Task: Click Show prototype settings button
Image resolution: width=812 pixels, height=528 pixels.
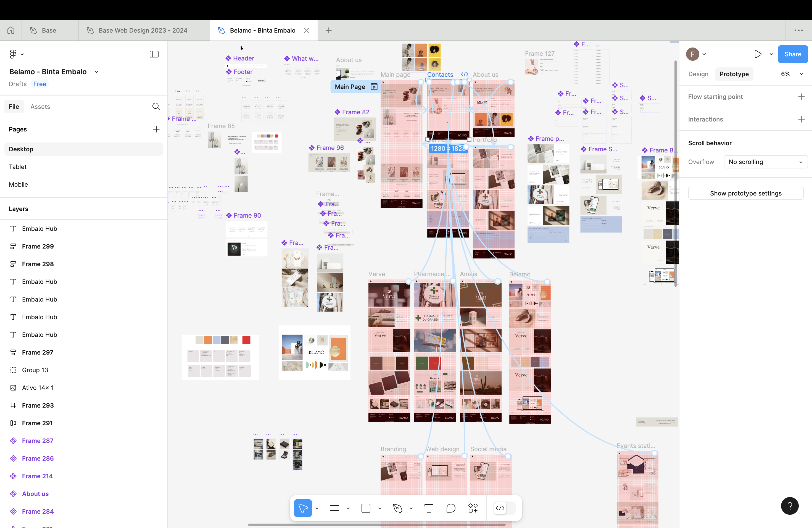Action: (745, 193)
